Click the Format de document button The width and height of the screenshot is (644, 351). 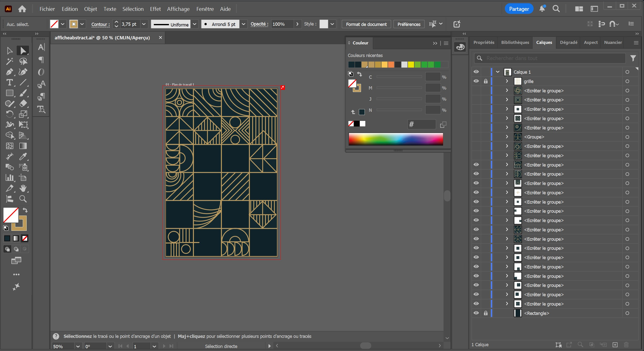coord(366,24)
